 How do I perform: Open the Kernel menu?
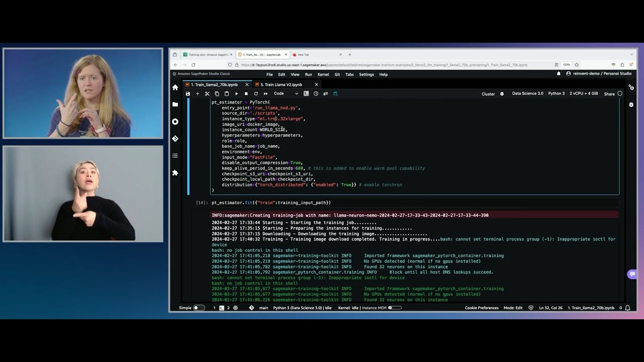tap(323, 74)
